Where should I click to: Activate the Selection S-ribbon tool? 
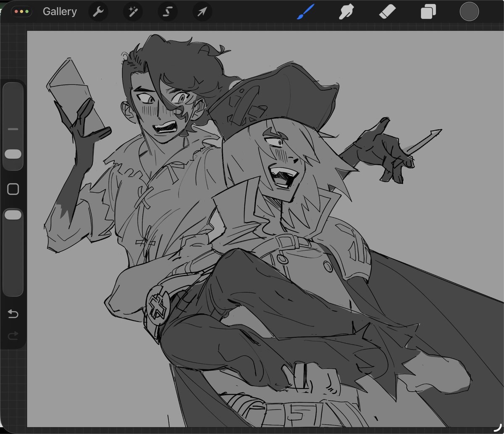(x=167, y=12)
